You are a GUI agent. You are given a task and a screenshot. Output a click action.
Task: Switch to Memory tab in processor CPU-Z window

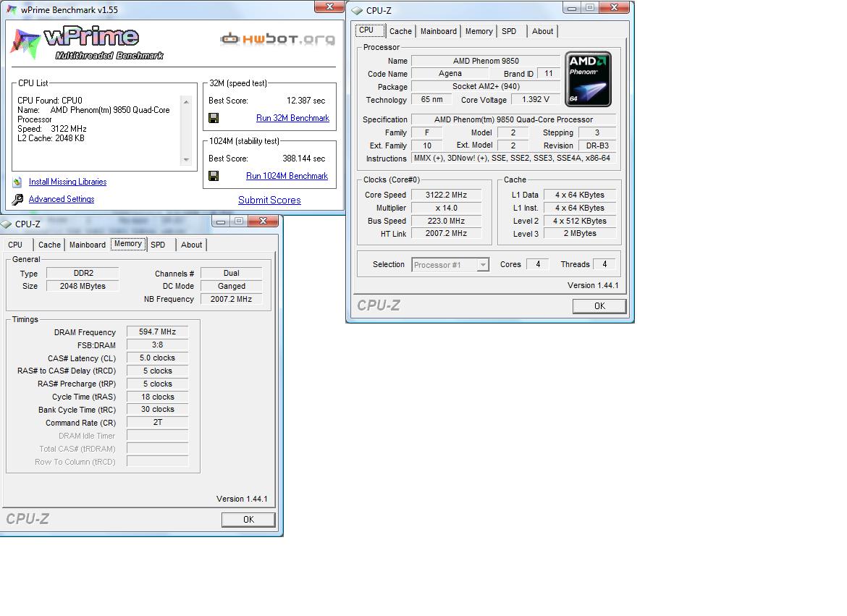[x=479, y=31]
